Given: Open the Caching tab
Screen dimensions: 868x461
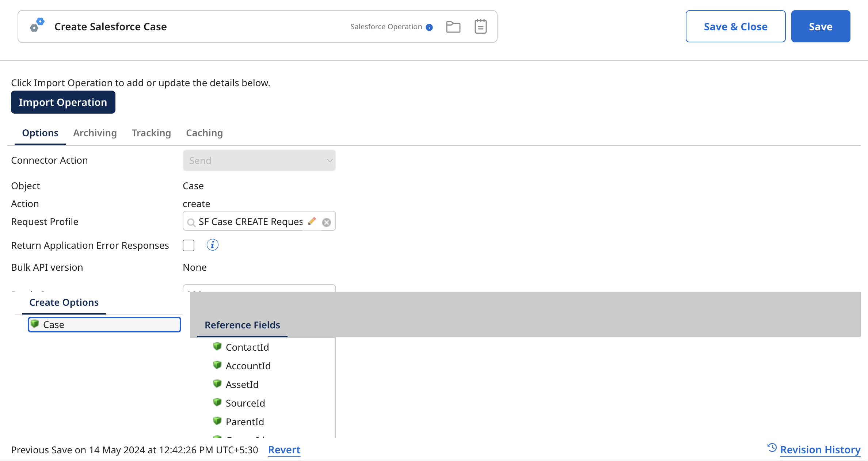Looking at the screenshot, I should (204, 133).
